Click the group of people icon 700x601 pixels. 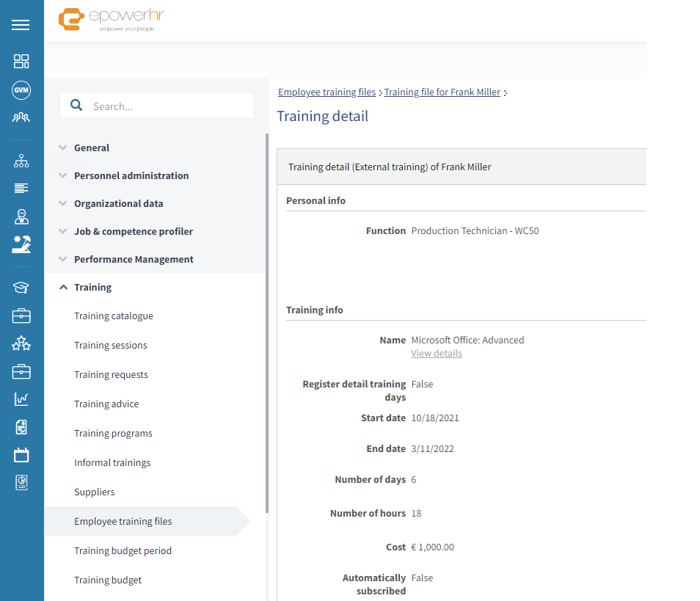click(21, 117)
